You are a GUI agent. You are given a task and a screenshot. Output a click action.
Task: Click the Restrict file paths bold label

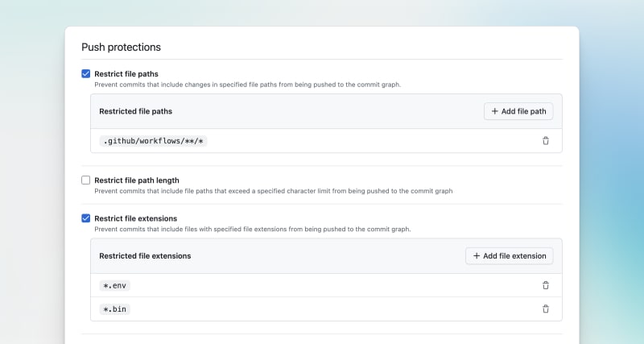(126, 73)
